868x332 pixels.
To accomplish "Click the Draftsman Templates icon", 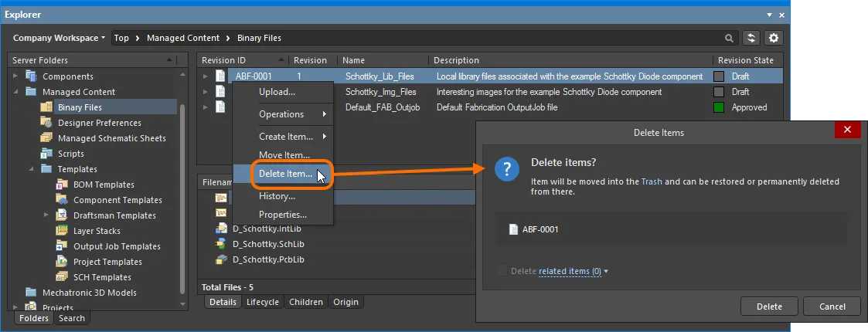I will [63, 216].
